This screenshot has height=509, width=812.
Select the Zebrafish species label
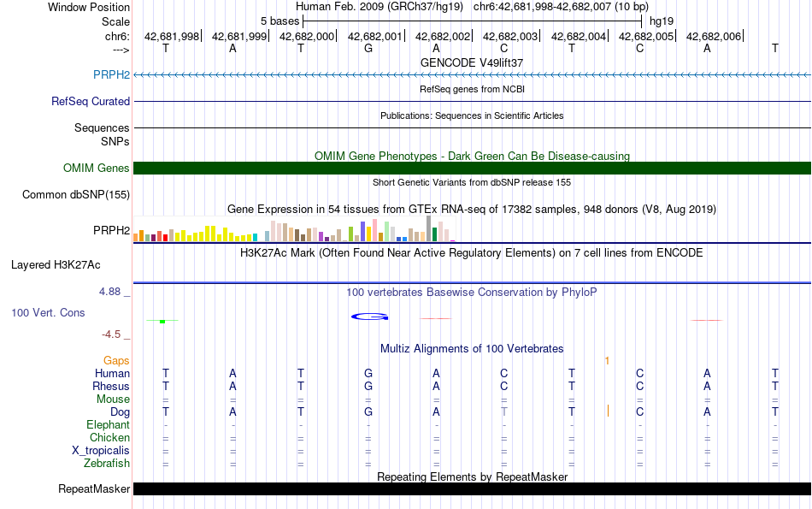pyautogui.click(x=107, y=464)
